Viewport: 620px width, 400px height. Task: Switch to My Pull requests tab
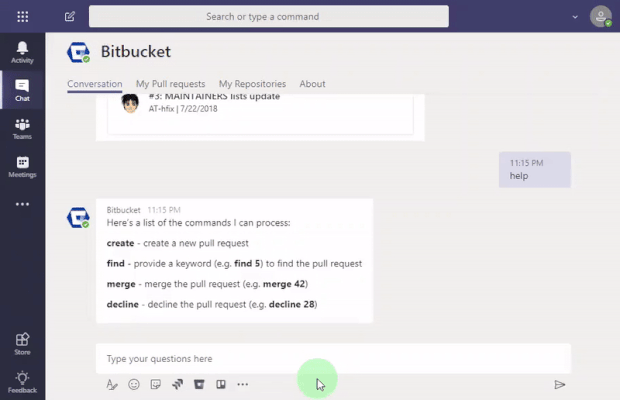coord(170,84)
